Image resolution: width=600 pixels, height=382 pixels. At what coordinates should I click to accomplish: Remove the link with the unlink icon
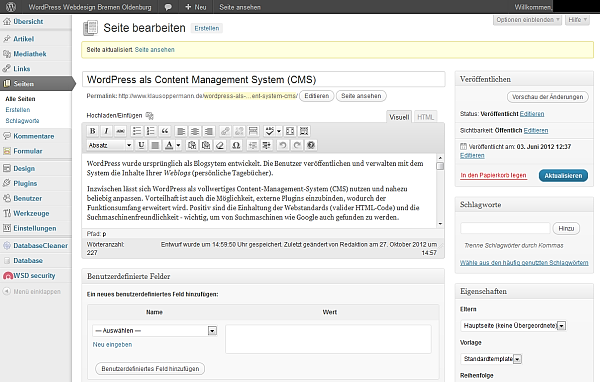pyautogui.click(x=239, y=131)
